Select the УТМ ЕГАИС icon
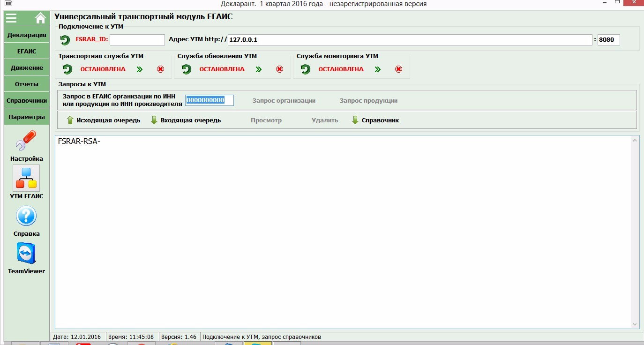Image resolution: width=644 pixels, height=345 pixels. [x=26, y=178]
